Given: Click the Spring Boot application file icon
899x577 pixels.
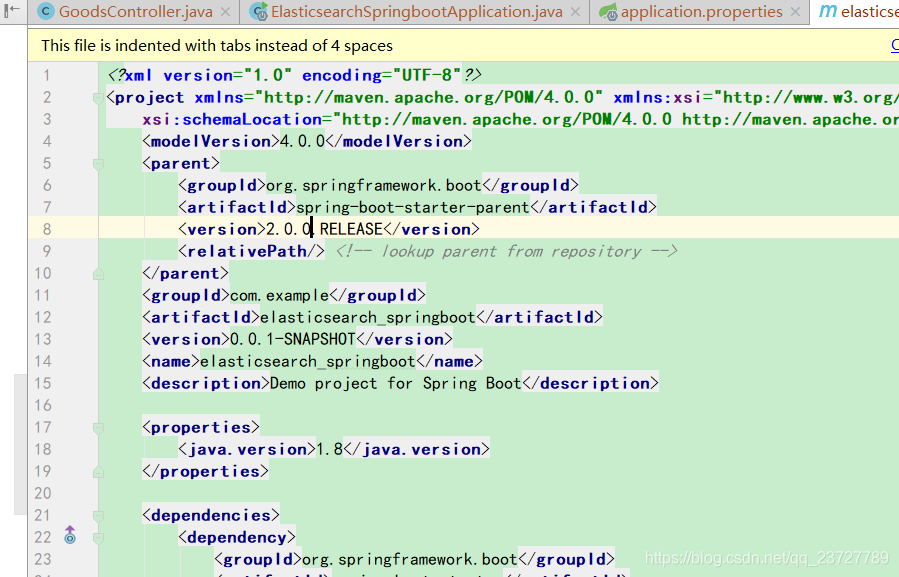Looking at the screenshot, I should [259, 11].
